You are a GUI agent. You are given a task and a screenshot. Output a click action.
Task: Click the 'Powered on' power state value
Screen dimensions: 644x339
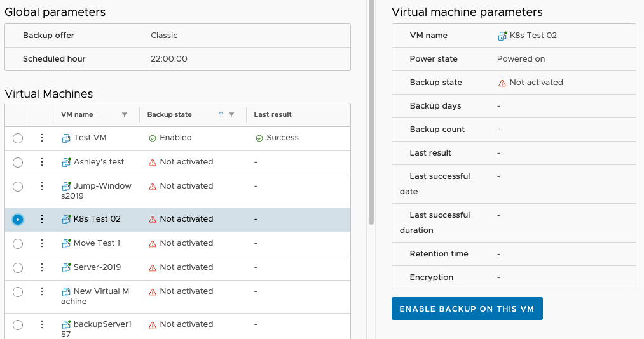pyautogui.click(x=521, y=58)
